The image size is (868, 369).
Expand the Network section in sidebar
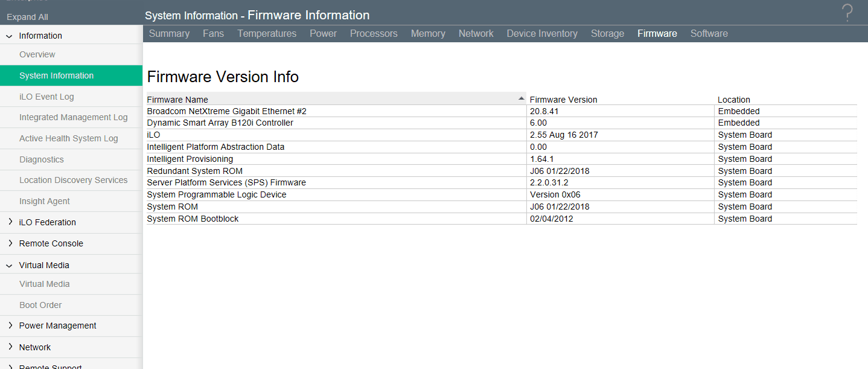(x=10, y=347)
